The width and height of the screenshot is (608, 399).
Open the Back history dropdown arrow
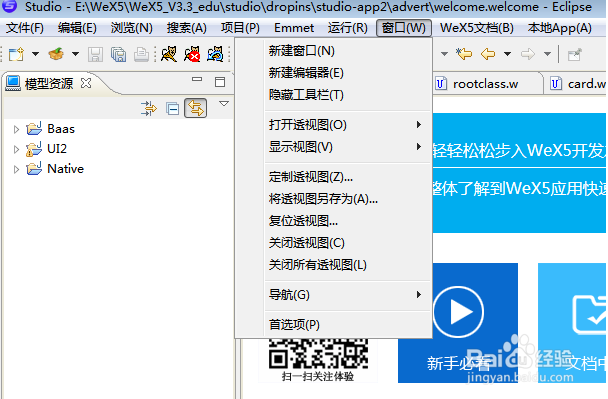coord(507,54)
